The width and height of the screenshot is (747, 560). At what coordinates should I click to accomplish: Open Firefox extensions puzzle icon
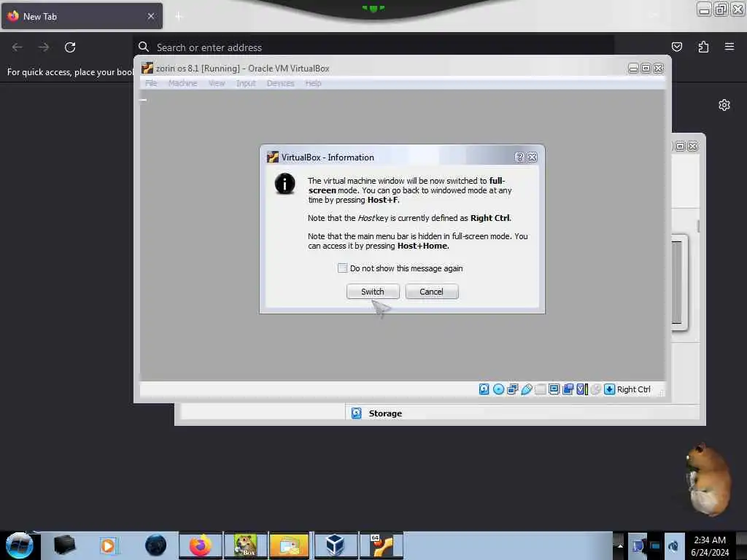(x=703, y=47)
